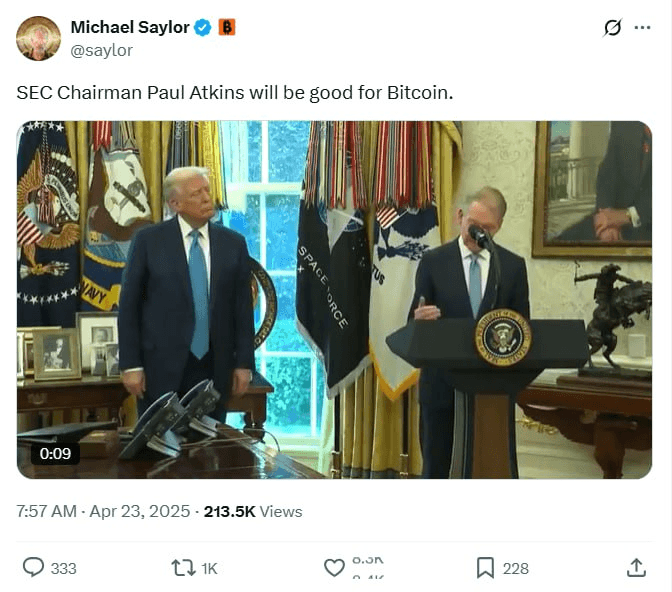This screenshot has width=672, height=592.
Task: Click the orange Bitcoin affiliate badge
Action: [x=227, y=27]
